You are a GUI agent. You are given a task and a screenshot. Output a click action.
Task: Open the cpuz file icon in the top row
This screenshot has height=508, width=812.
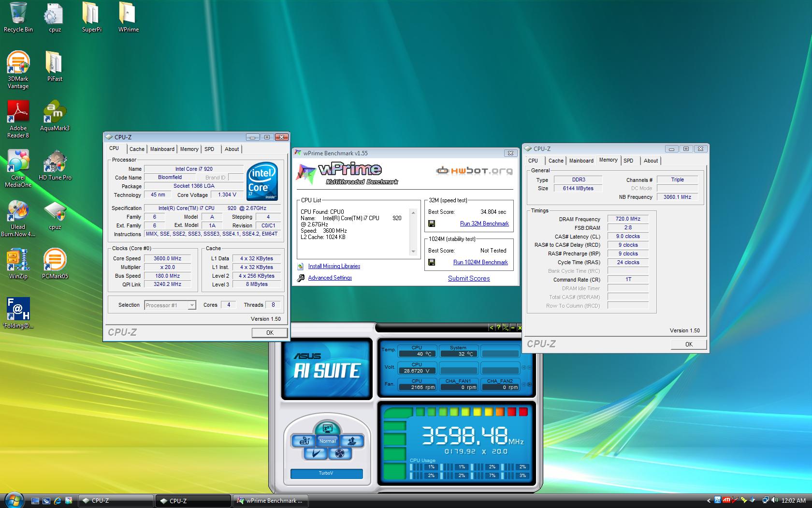55,17
